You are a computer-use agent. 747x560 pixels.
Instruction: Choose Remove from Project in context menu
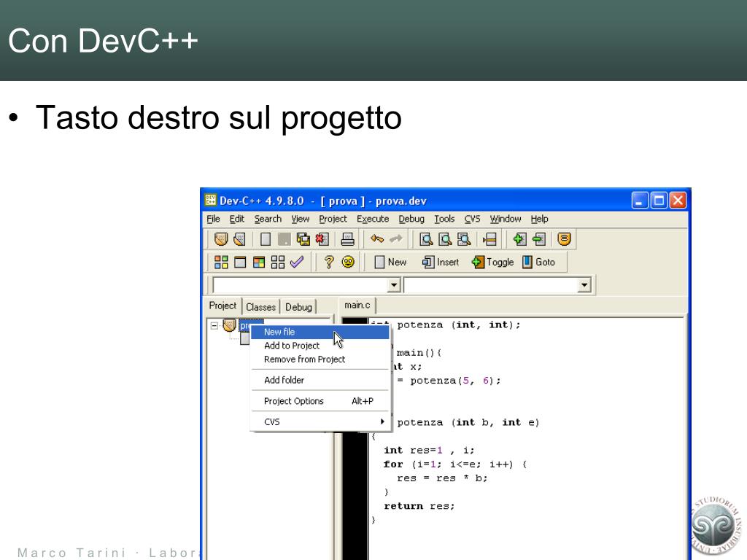pos(320,359)
